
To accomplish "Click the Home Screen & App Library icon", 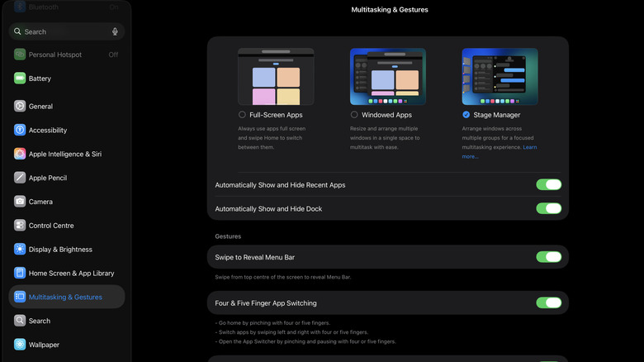I will [20, 273].
